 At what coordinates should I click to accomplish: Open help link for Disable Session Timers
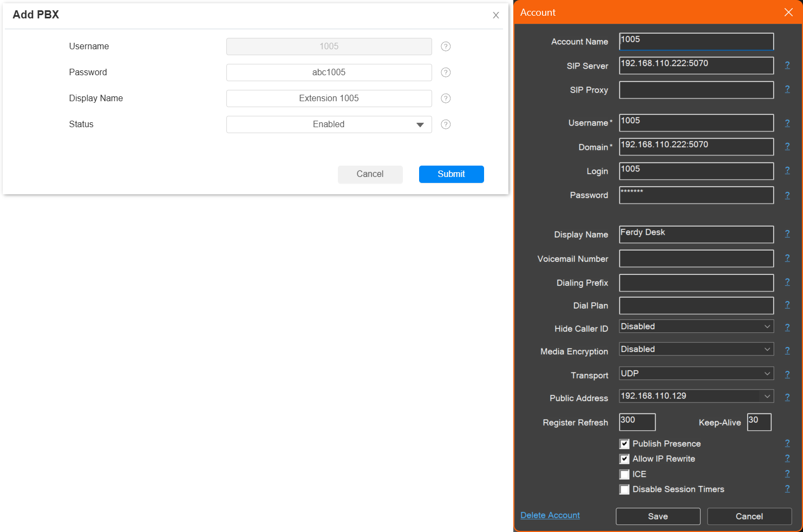pos(787,489)
